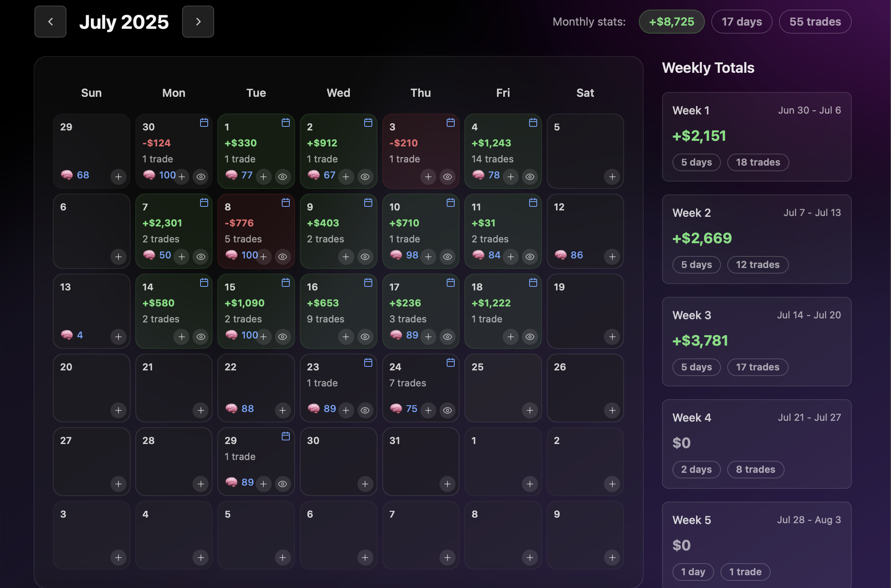Click the 7 trades label on July 24
Image resolution: width=891 pixels, height=588 pixels.
click(x=408, y=383)
